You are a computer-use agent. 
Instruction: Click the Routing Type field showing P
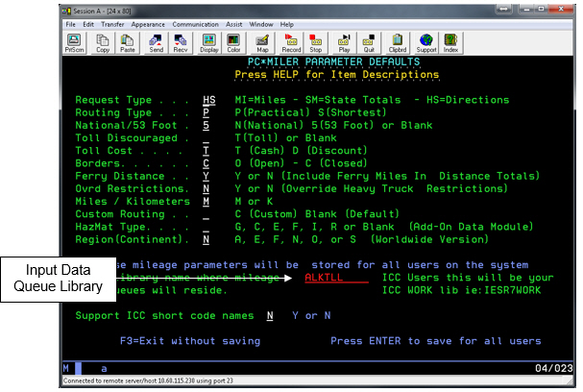tap(206, 112)
